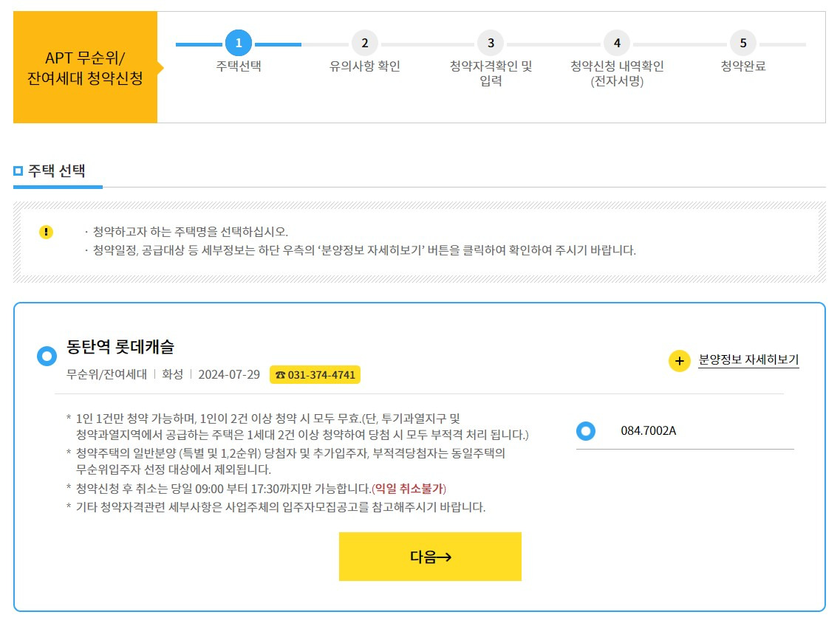Click the APT 무순위/잔여세대 청약신청 banner
Image resolution: width=840 pixels, height=626 pixels.
tap(85, 67)
